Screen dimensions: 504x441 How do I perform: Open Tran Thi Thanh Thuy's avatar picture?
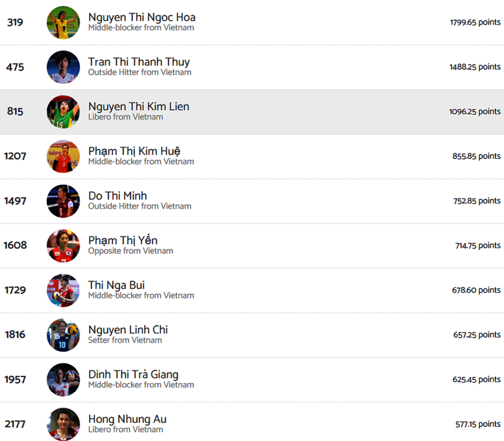pos(63,67)
